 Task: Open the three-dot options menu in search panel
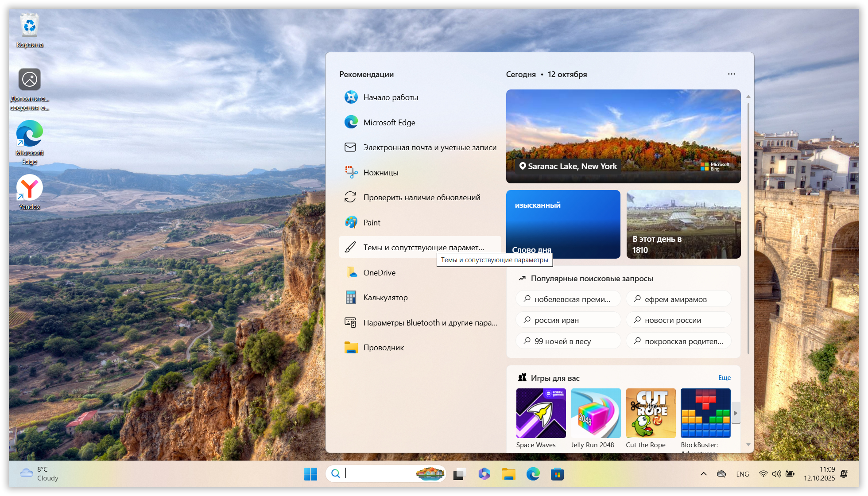pos(731,74)
